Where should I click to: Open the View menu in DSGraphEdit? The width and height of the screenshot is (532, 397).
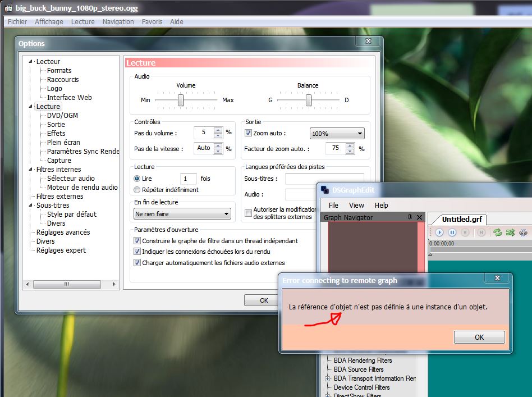(356, 205)
